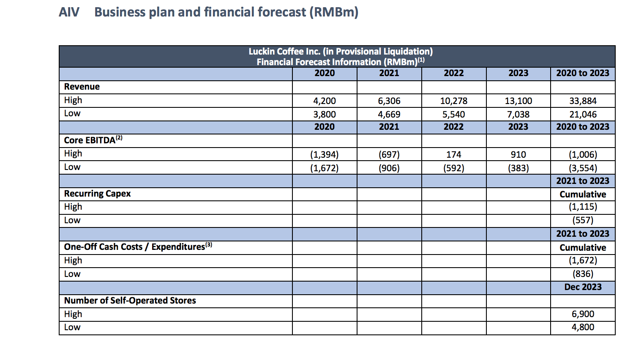Select the "High" label under Self-Operated Stores
Viewport: 644px width, 345px height.
73,314
